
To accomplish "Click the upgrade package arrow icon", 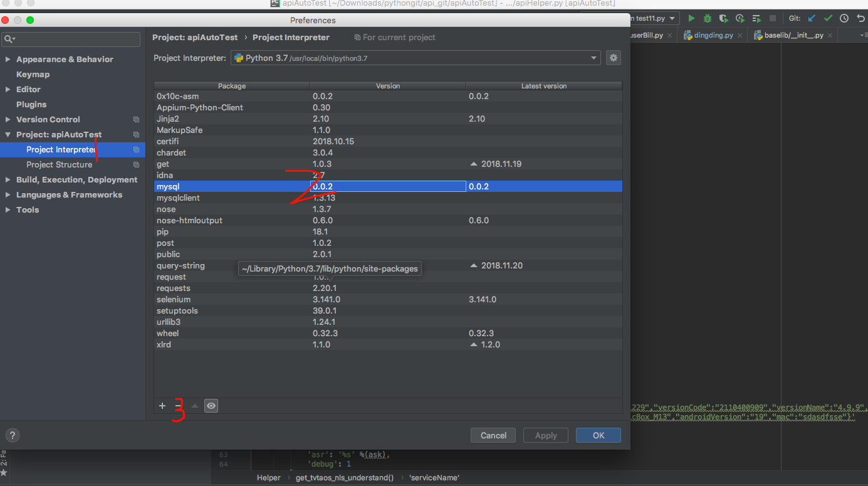I will pos(195,406).
